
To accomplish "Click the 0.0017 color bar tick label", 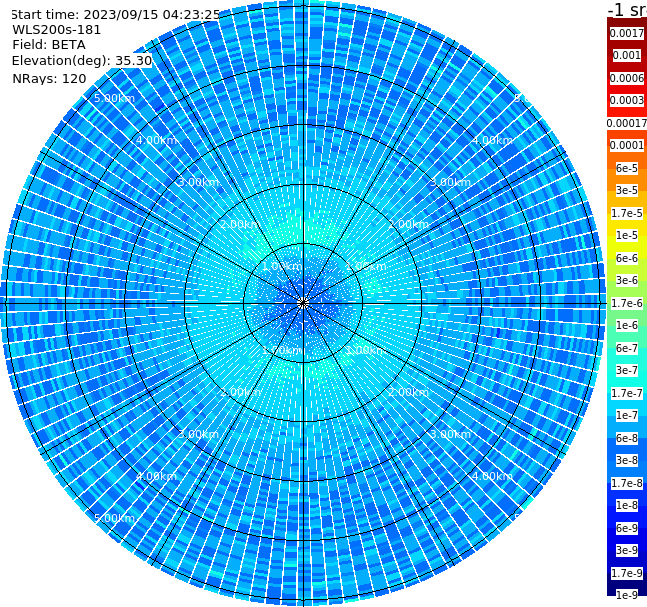I will coord(627,33).
